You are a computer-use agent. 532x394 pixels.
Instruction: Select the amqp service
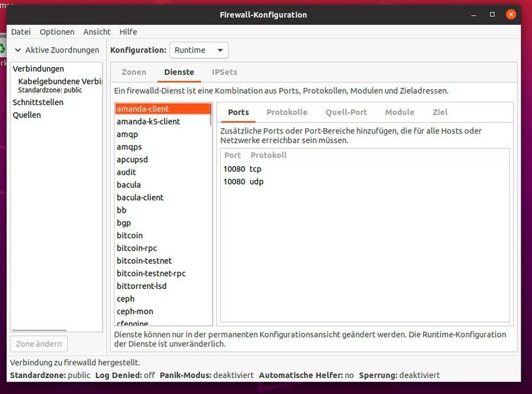[x=162, y=134]
